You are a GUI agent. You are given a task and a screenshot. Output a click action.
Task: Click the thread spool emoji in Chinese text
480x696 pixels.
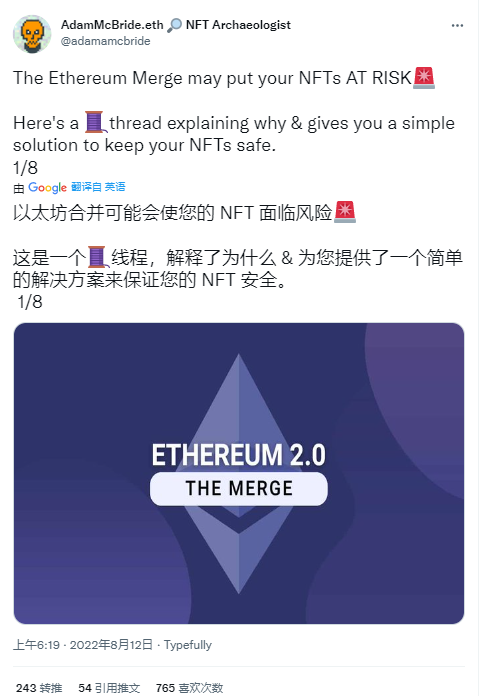(x=97, y=257)
